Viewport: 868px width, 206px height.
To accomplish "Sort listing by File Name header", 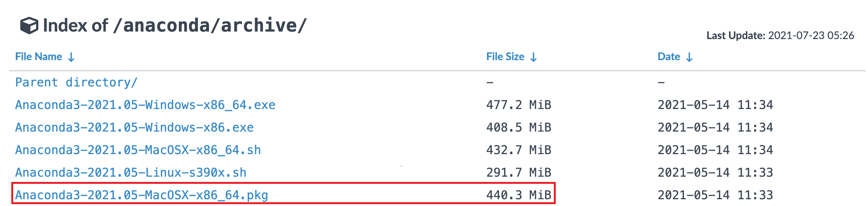I will coord(39,57).
